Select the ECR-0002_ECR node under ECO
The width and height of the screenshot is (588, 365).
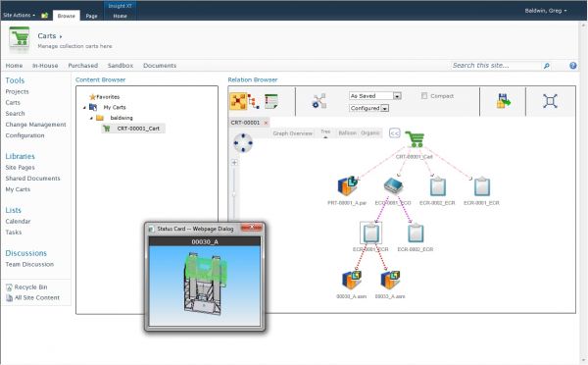(416, 233)
